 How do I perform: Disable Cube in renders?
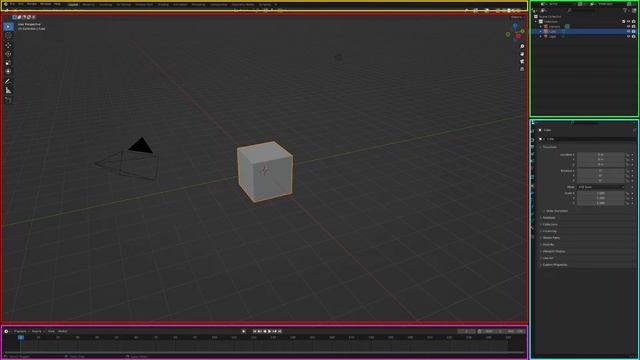coord(633,31)
